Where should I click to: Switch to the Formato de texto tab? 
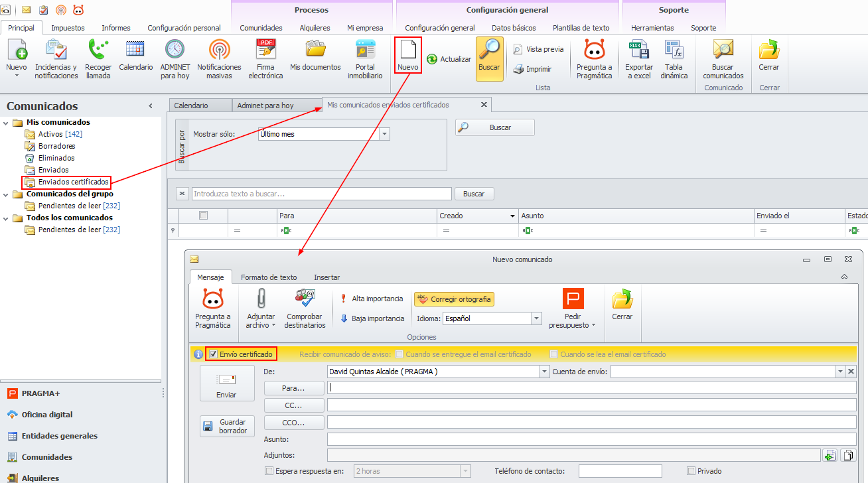tap(269, 277)
